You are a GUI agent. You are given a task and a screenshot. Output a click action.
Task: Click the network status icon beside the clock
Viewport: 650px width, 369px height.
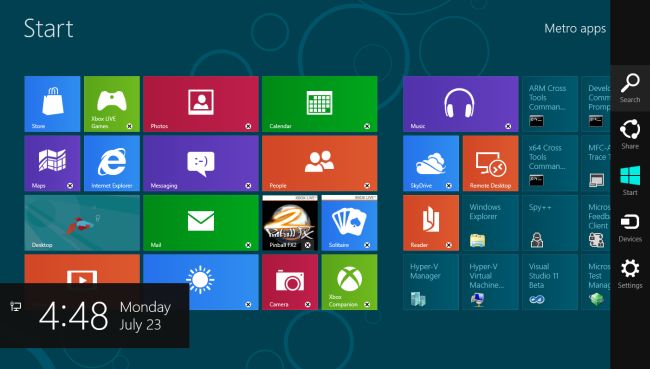pyautogui.click(x=16, y=306)
